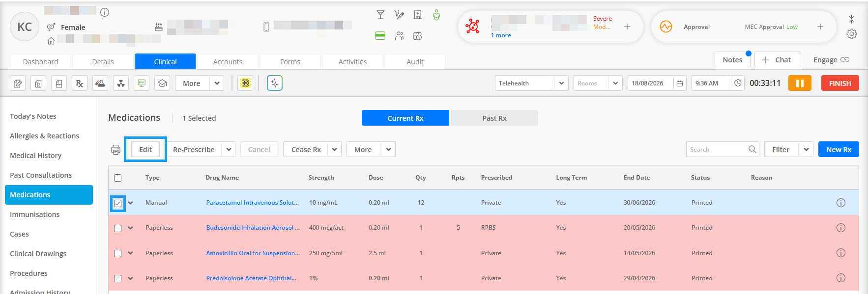The width and height of the screenshot is (868, 294).
Task: Open Allergies & Reactions in sidebar
Action: pos(44,136)
